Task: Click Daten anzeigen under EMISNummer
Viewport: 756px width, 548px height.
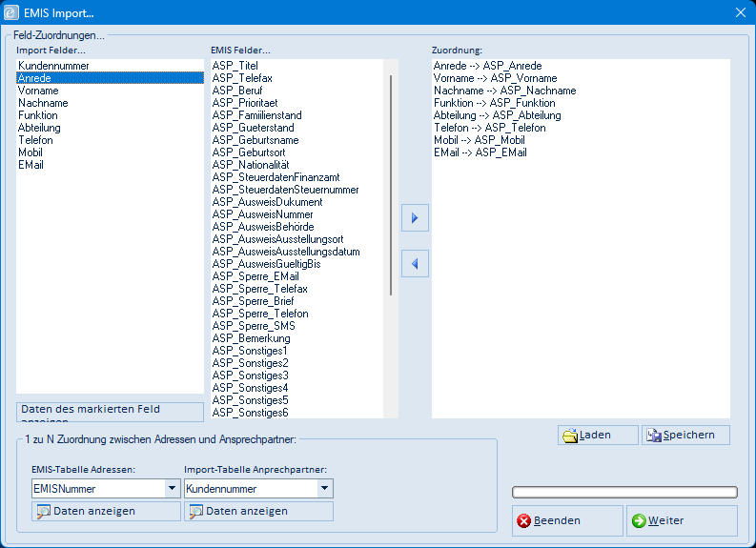Action: pyautogui.click(x=106, y=511)
